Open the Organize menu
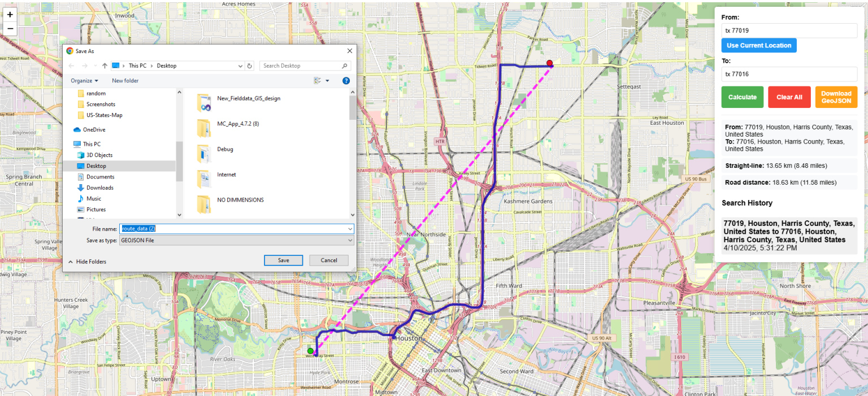The width and height of the screenshot is (868, 396). click(83, 80)
